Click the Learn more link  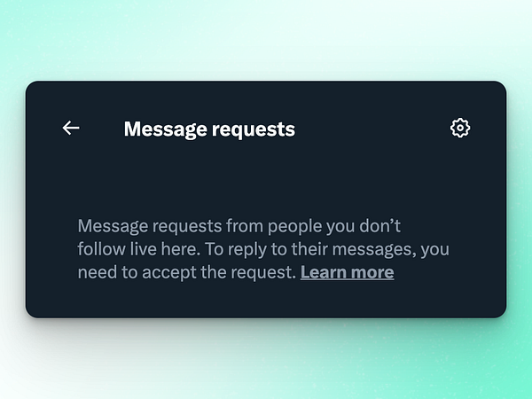[x=347, y=272]
